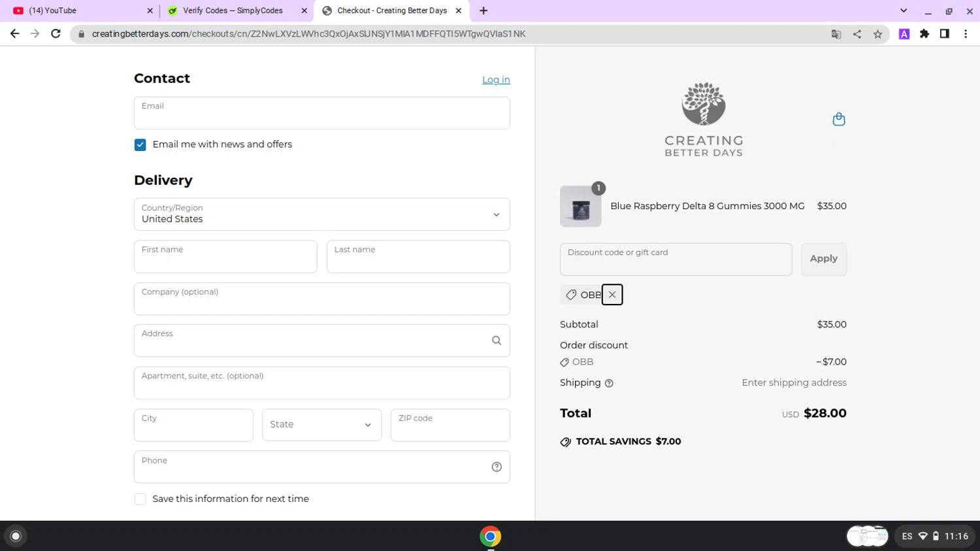
Task: Click the City field
Action: click(193, 425)
